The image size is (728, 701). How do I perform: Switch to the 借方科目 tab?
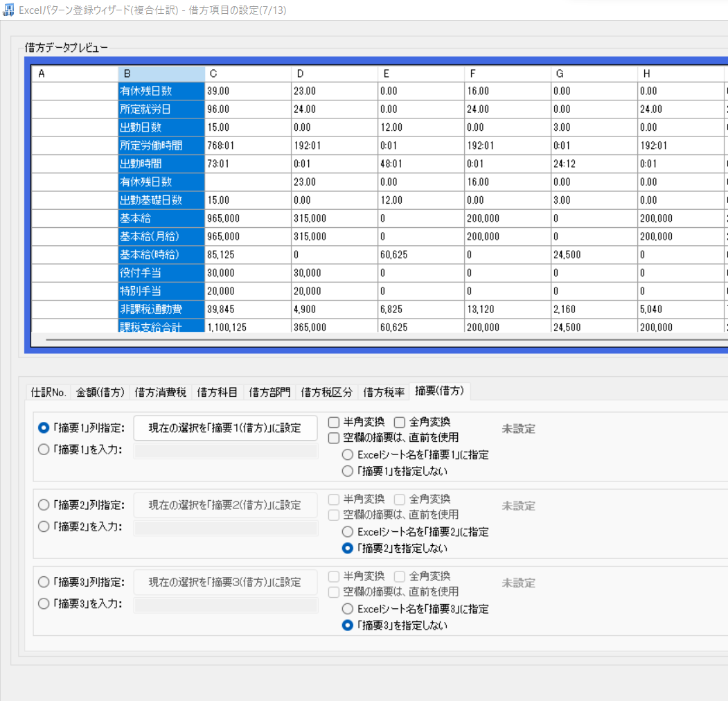pos(217,393)
